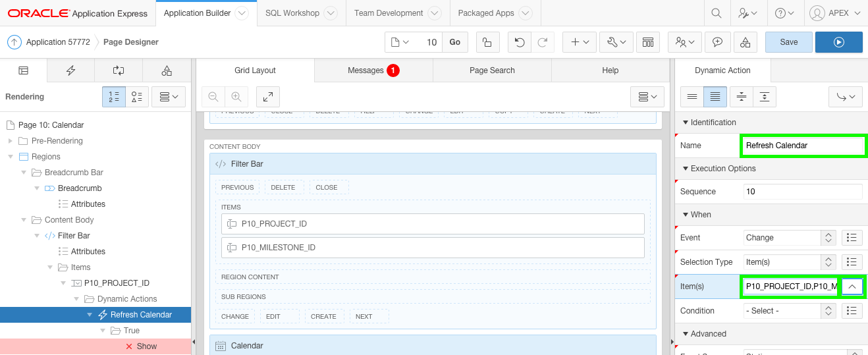Screen dimensions: 868x355
Task: Select P10_PROJECT_ID in the tree
Action: (117, 283)
